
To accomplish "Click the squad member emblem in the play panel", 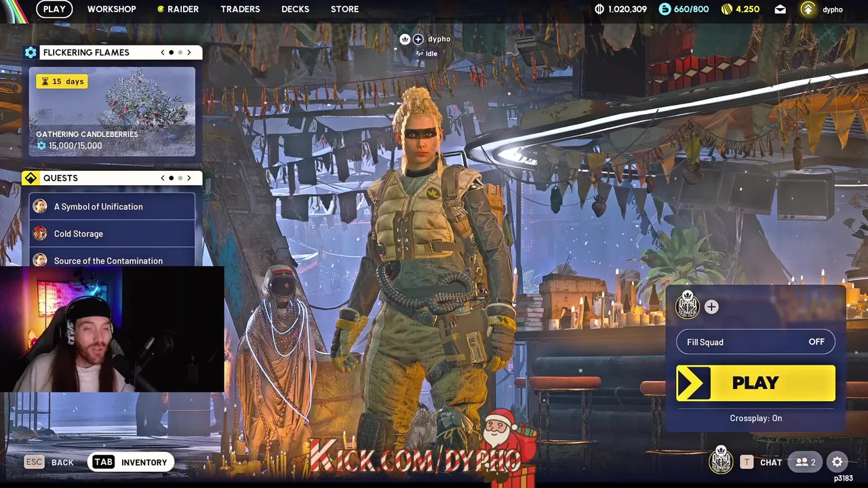I will click(x=687, y=306).
